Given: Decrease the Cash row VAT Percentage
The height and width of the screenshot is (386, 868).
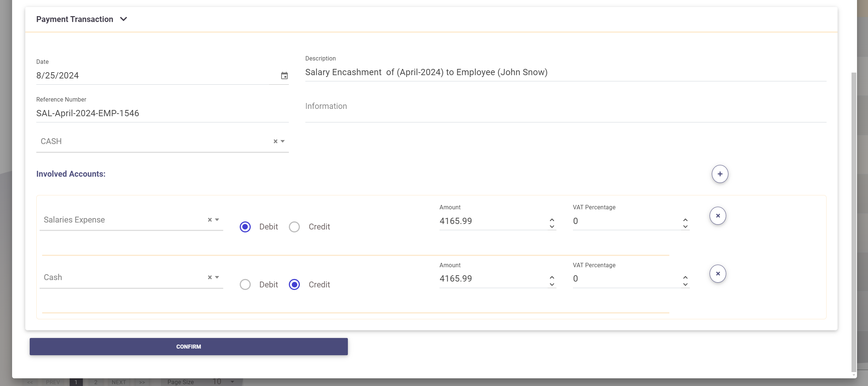Looking at the screenshot, I should click(x=685, y=285).
